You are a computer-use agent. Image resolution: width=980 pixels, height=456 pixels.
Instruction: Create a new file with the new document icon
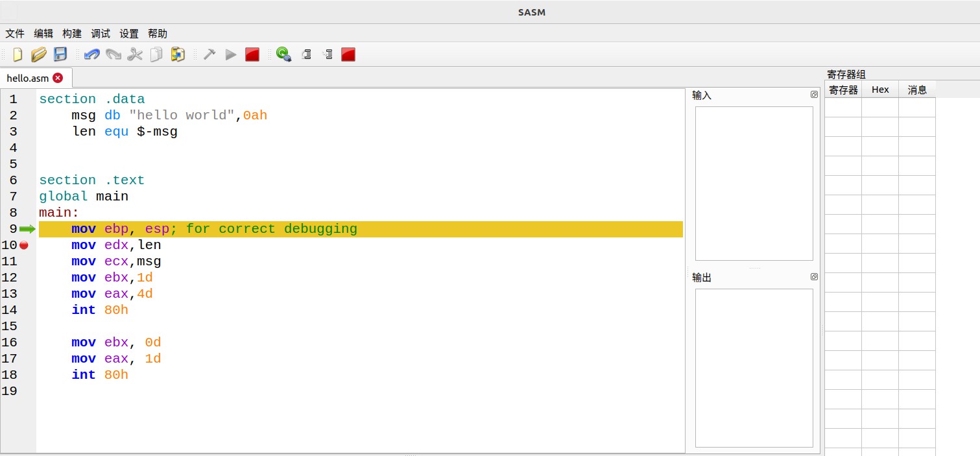click(x=16, y=54)
